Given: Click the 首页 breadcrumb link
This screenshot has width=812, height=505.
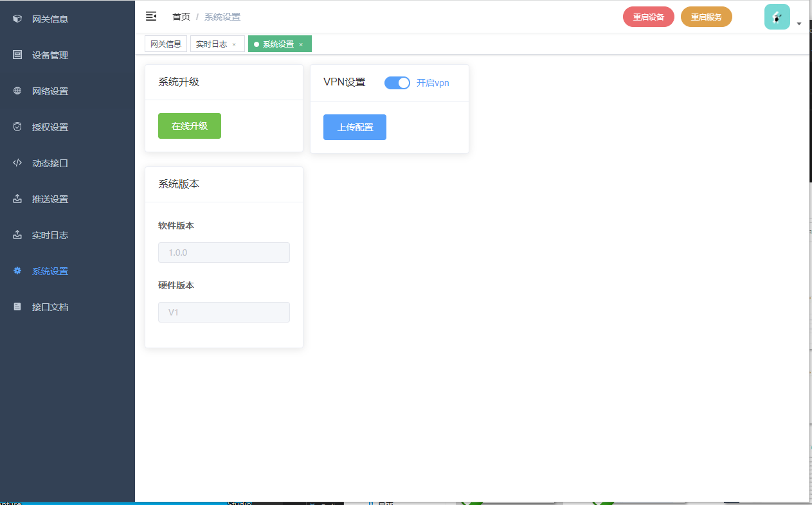Looking at the screenshot, I should (x=181, y=17).
